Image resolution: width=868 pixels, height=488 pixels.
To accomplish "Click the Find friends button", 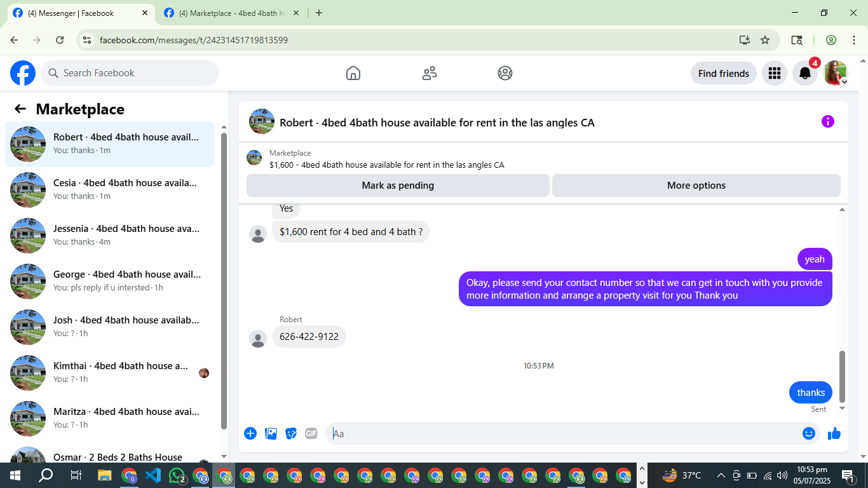I will pyautogui.click(x=723, y=73).
